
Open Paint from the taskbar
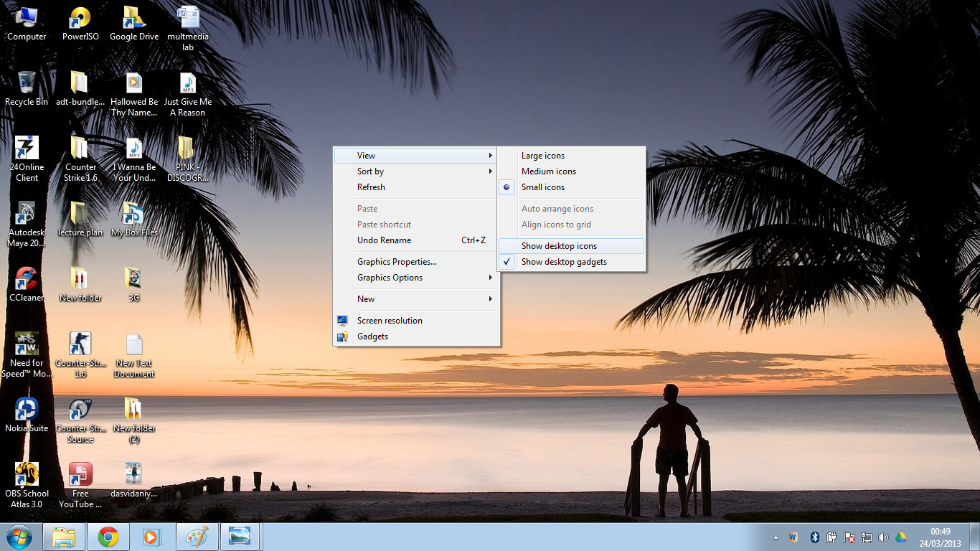click(197, 537)
